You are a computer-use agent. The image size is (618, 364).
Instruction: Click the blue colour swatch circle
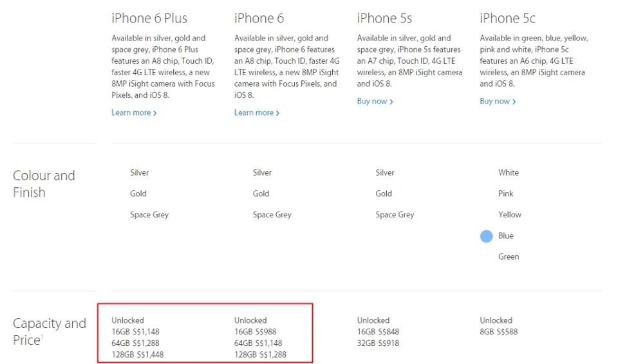point(487,236)
